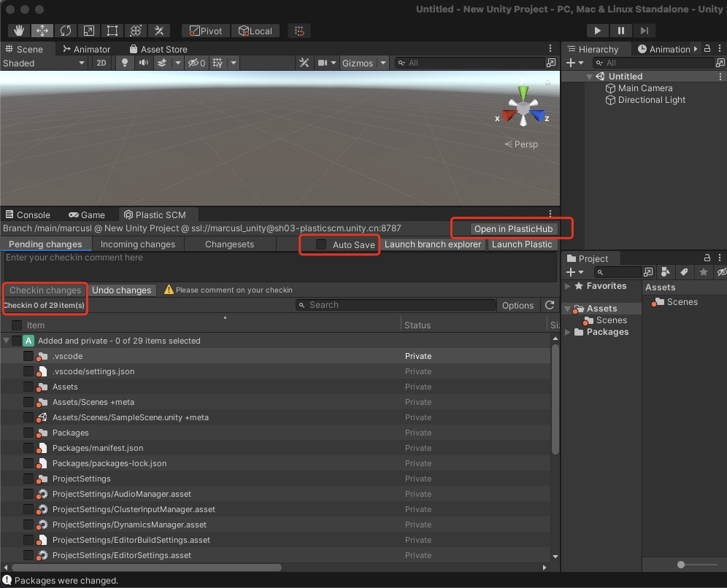This screenshot has height=588, width=727.
Task: Click Open in PlasticHub button
Action: [513, 229]
